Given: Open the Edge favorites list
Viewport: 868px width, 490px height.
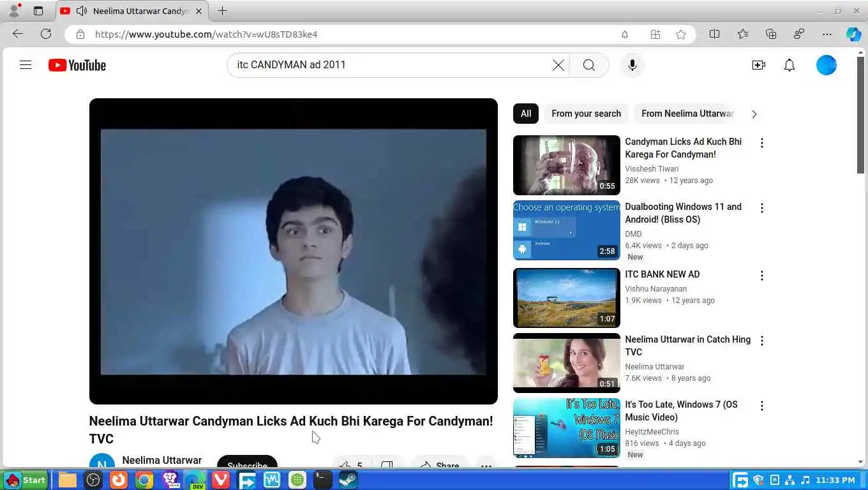Looking at the screenshot, I should pos(743,34).
